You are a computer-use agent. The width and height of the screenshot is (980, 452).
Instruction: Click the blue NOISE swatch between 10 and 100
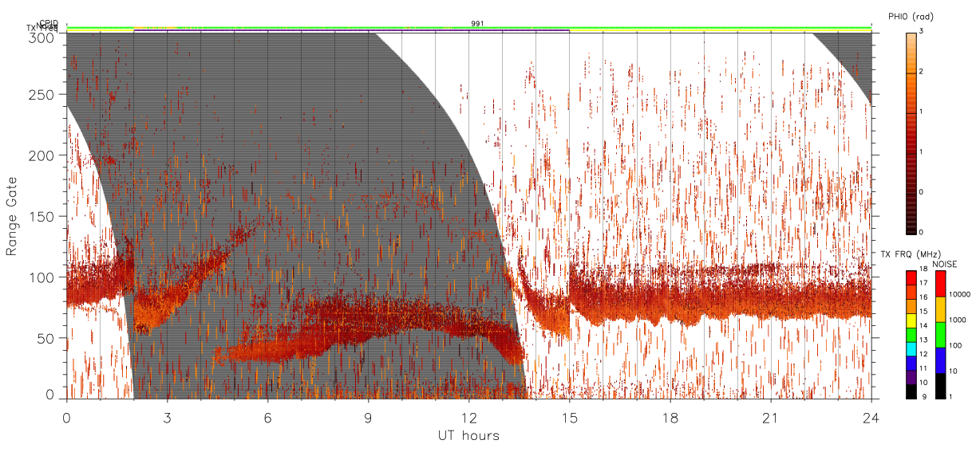[x=941, y=360]
